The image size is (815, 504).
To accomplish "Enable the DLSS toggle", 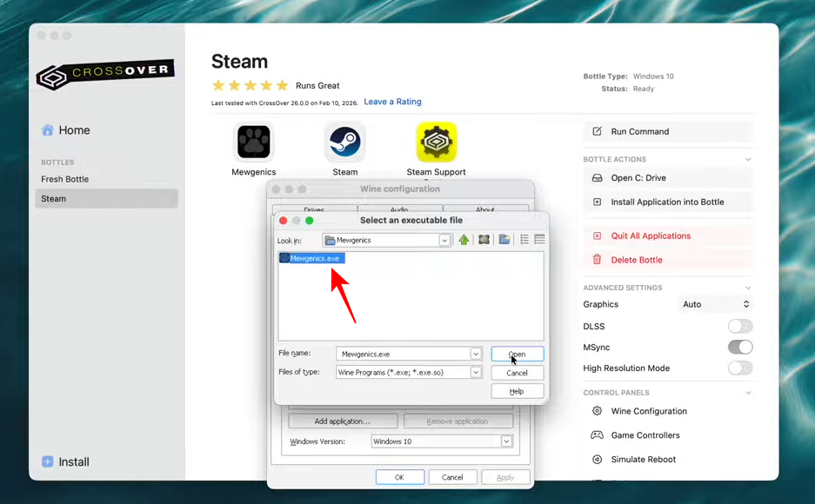I will coord(740,327).
